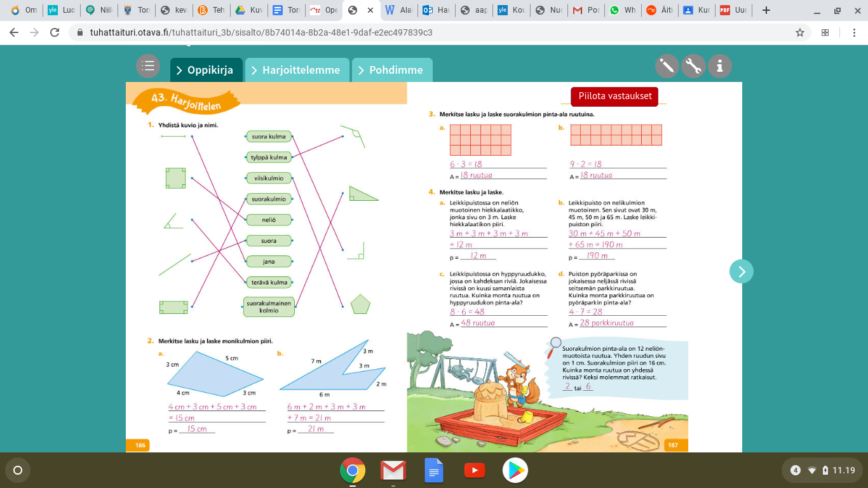Expand the Pohdimme section
Screen dimensions: 868x488
coord(391,70)
